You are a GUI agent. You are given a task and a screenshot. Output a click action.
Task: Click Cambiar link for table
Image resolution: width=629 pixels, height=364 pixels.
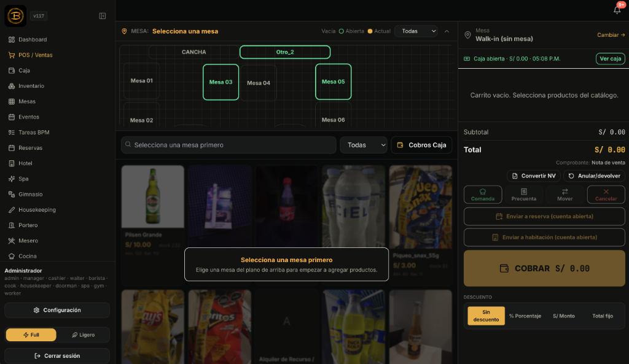point(611,35)
